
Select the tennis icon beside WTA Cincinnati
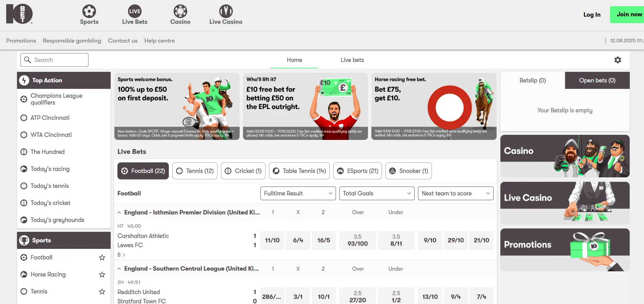pyautogui.click(x=24, y=135)
